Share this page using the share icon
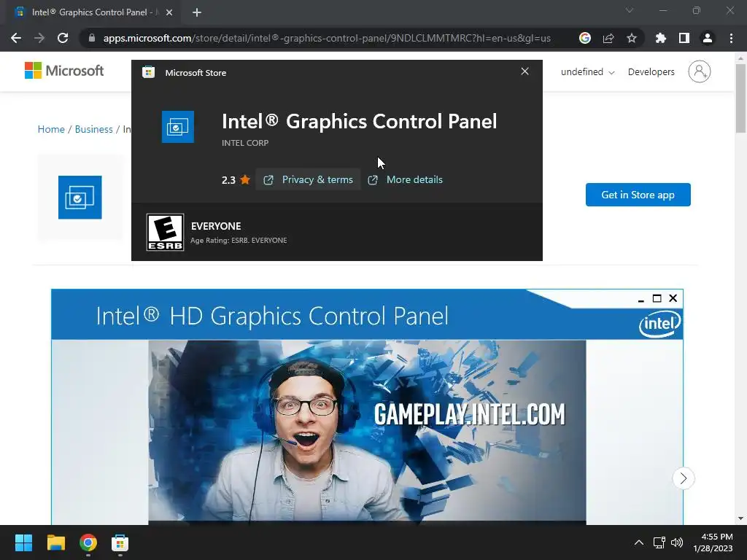Image resolution: width=747 pixels, height=560 pixels. tap(608, 38)
